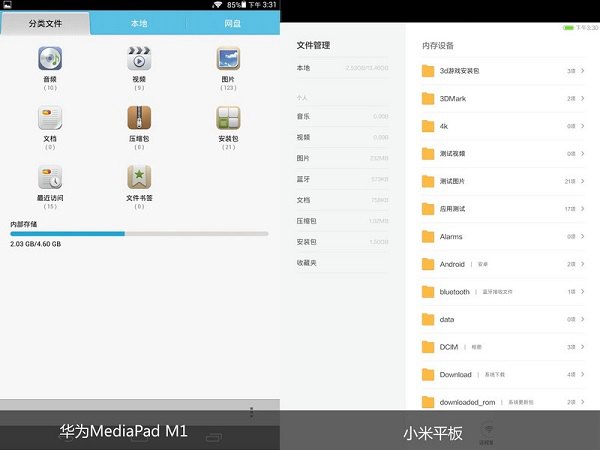Open the 视频 video category icon

click(139, 59)
